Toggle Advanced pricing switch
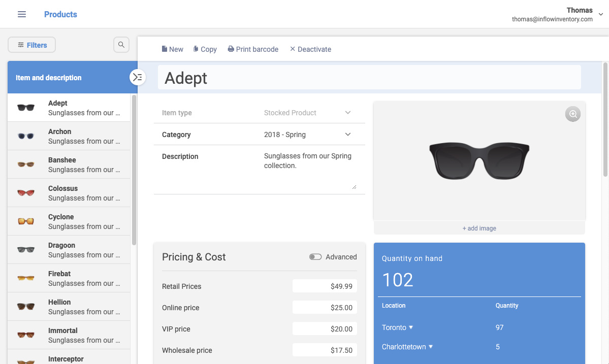Screen dimensions: 609x364 (x=315, y=257)
